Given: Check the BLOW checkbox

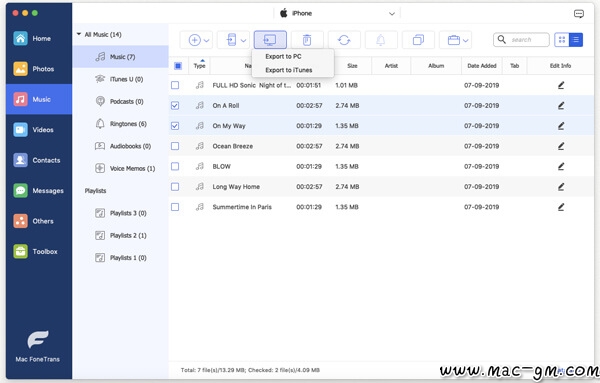Looking at the screenshot, I should [175, 166].
